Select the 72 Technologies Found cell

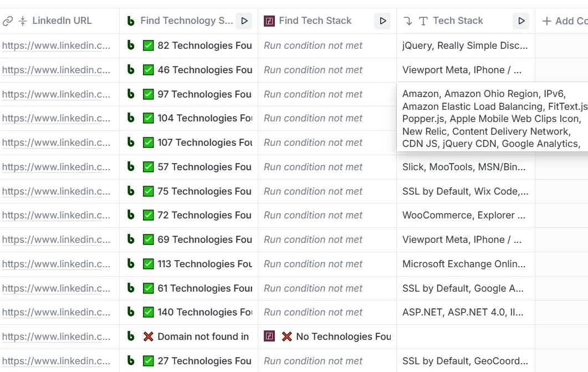[x=188, y=215]
